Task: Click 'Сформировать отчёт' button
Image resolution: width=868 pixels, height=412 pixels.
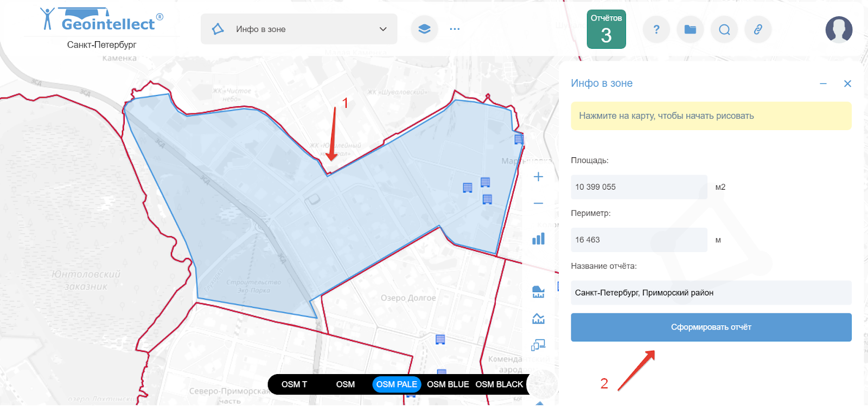Action: 711,327
